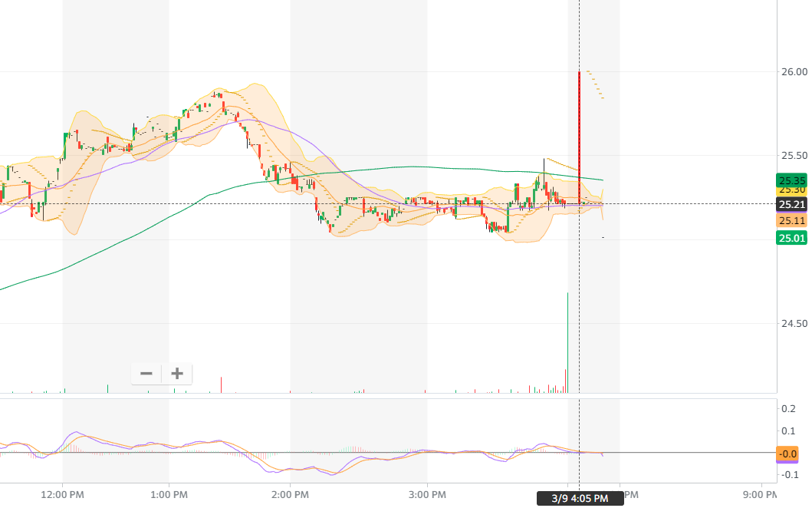Click the tall red candlestick at 4:05 PM
The height and width of the screenshot is (508, 812).
(x=579, y=137)
